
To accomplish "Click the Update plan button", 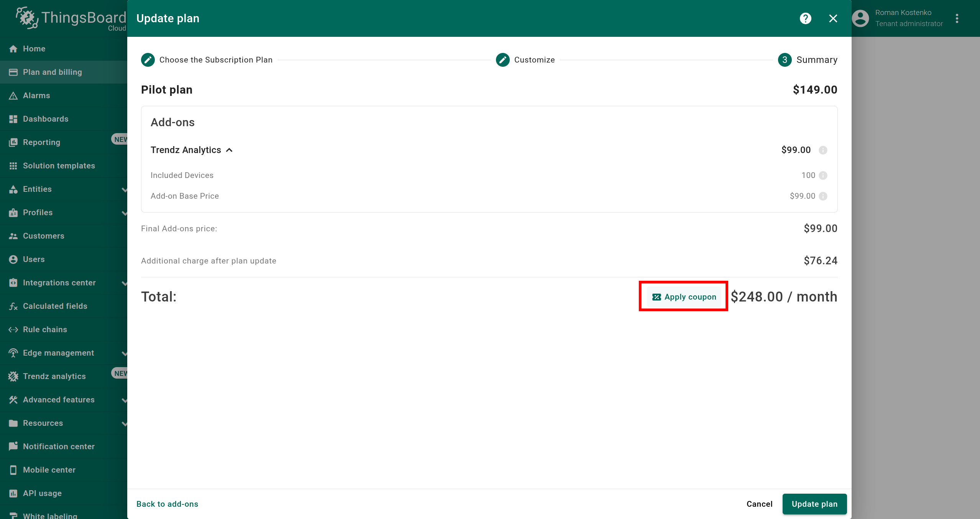I will point(814,504).
